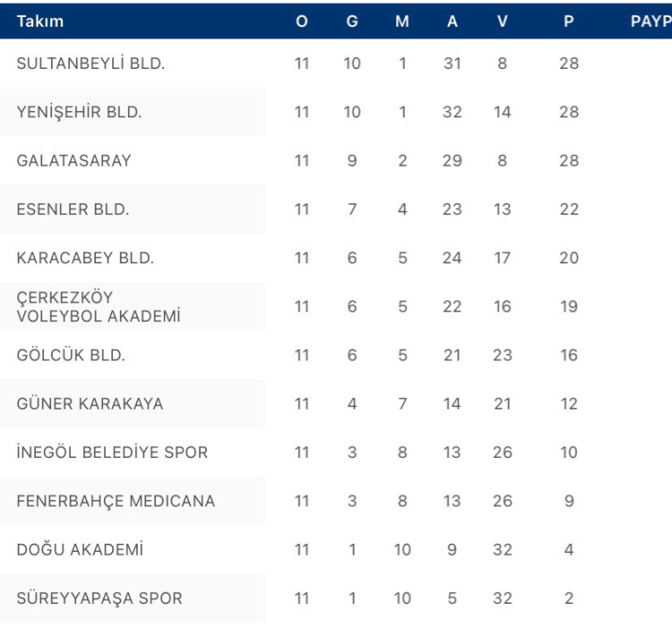672x637 pixels.
Task: Sort by the V column header
Action: 503,22
